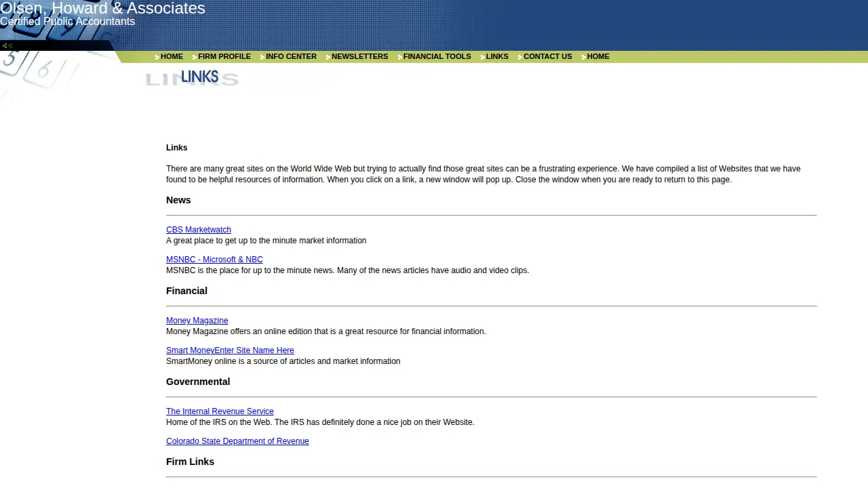Click the bold Links heading above the intro paragraph
The image size is (868, 488).
[x=176, y=148]
